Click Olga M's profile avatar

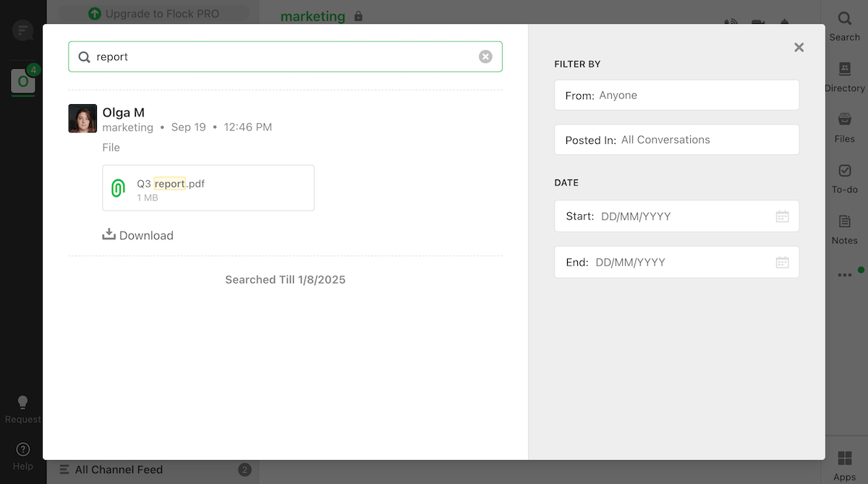82,119
